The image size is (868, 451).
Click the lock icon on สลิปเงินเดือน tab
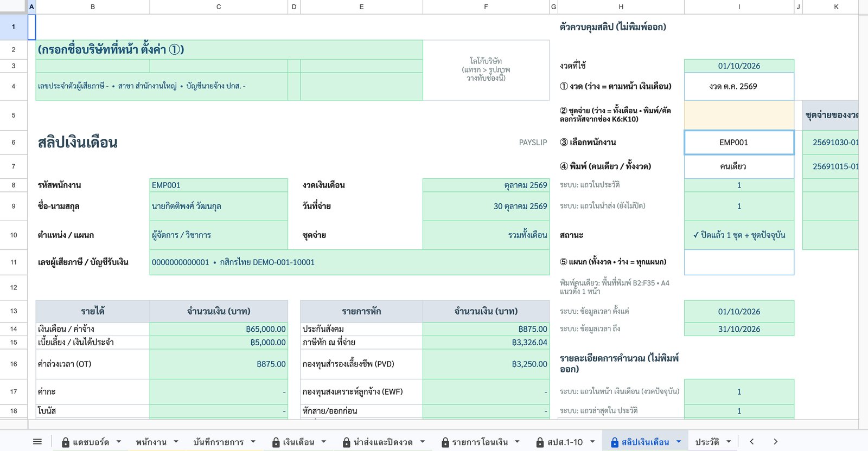pyautogui.click(x=615, y=442)
